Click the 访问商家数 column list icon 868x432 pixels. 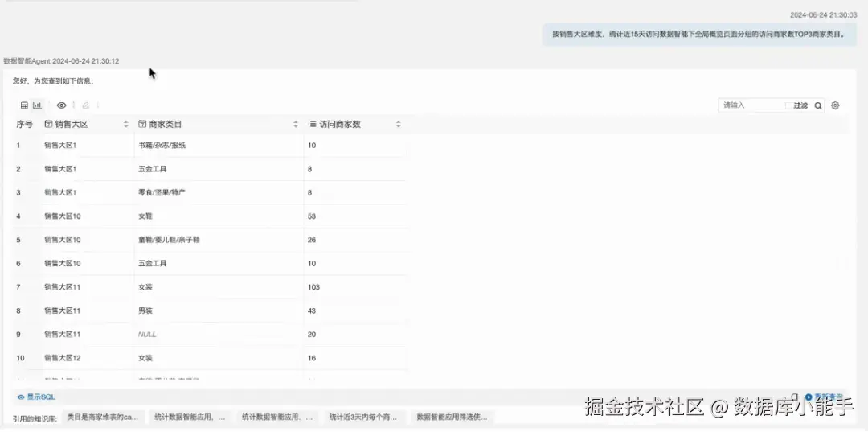point(312,125)
